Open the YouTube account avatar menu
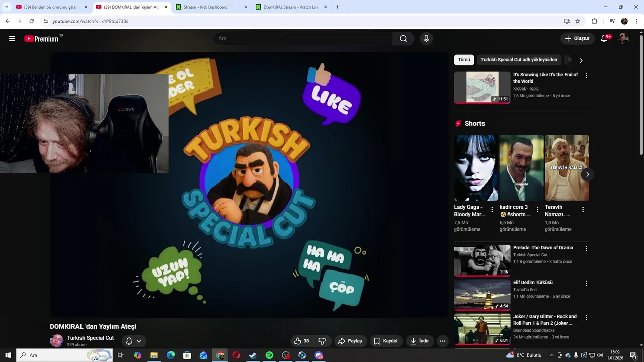The width and height of the screenshot is (644, 362). click(623, 39)
